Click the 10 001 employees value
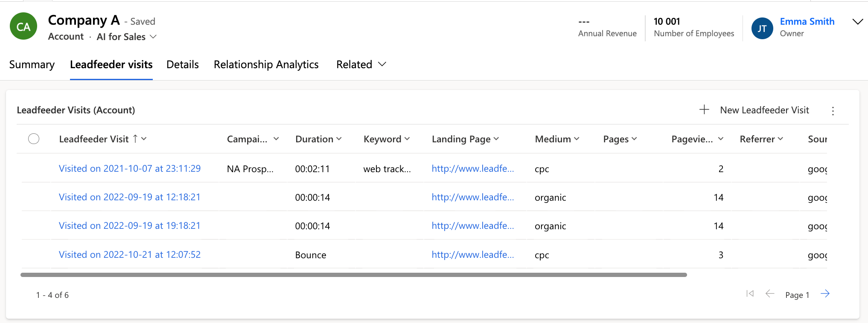868x323 pixels. [667, 21]
